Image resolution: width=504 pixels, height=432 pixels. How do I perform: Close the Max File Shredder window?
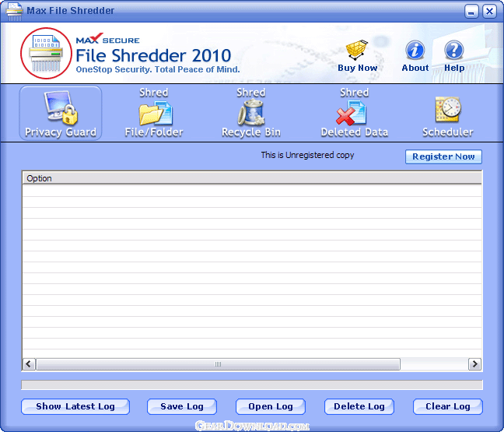coord(489,12)
